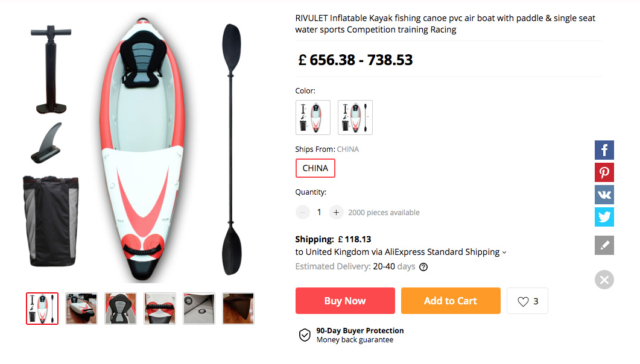
Task: Choose the first color variant swatch
Action: click(313, 118)
